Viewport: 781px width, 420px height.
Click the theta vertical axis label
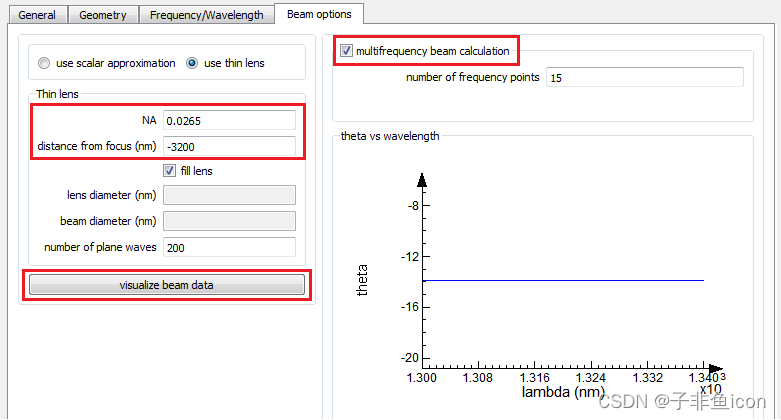(x=362, y=280)
